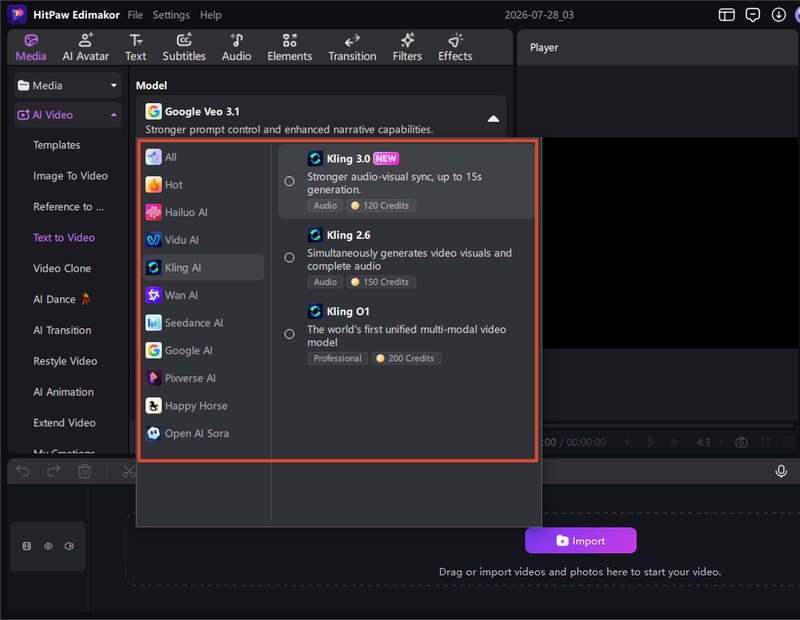This screenshot has width=800, height=620.
Task: Open Video Clone
Action: 62,268
